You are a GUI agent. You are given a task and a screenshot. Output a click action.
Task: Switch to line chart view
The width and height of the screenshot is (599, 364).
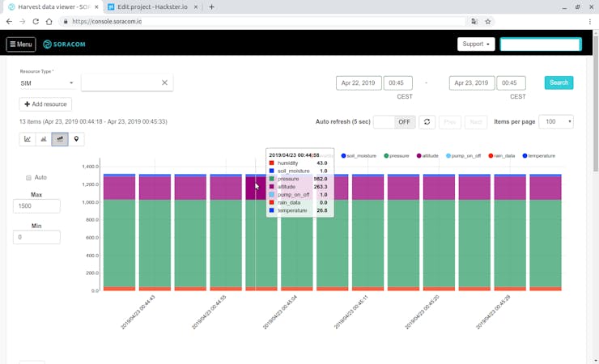click(28, 139)
